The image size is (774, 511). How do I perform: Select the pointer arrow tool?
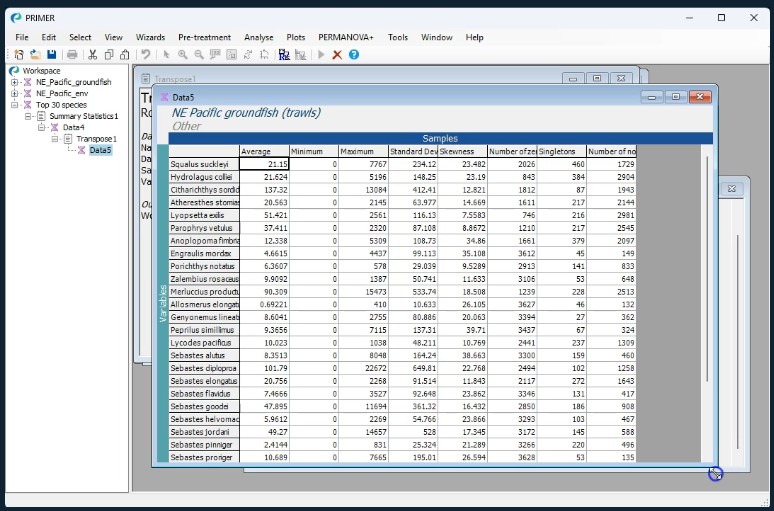166,55
